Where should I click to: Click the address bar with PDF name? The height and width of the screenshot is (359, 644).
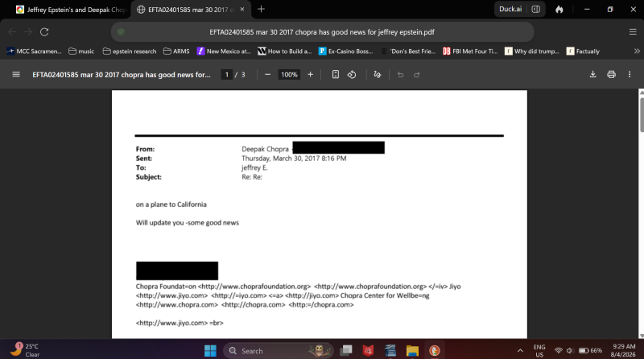click(x=322, y=32)
